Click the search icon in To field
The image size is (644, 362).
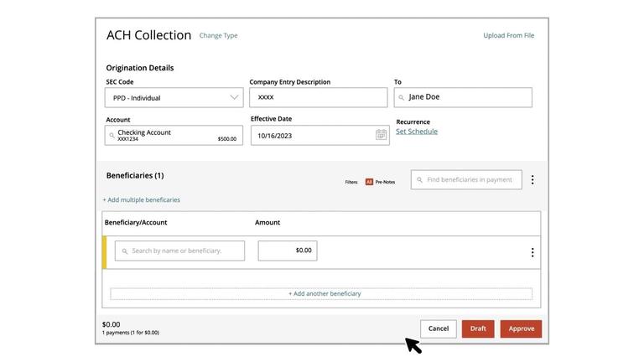[402, 97]
